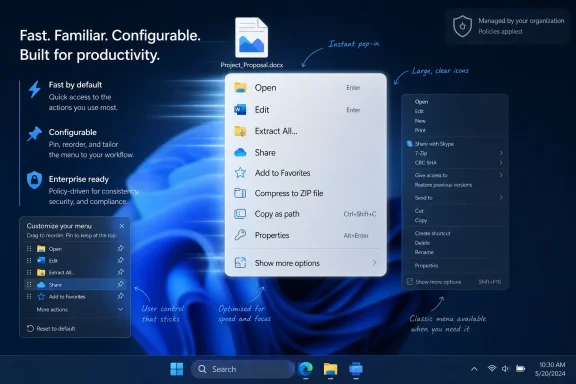Screen dimensions: 576x384
Task: Show hidden icons tray chevron
Action: click(x=474, y=369)
